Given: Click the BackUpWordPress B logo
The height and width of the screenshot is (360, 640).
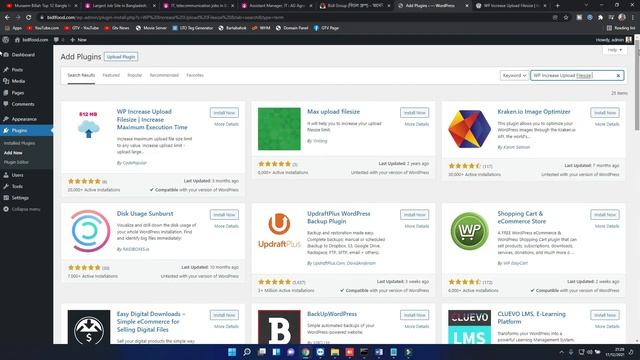Looking at the screenshot, I should [x=279, y=327].
